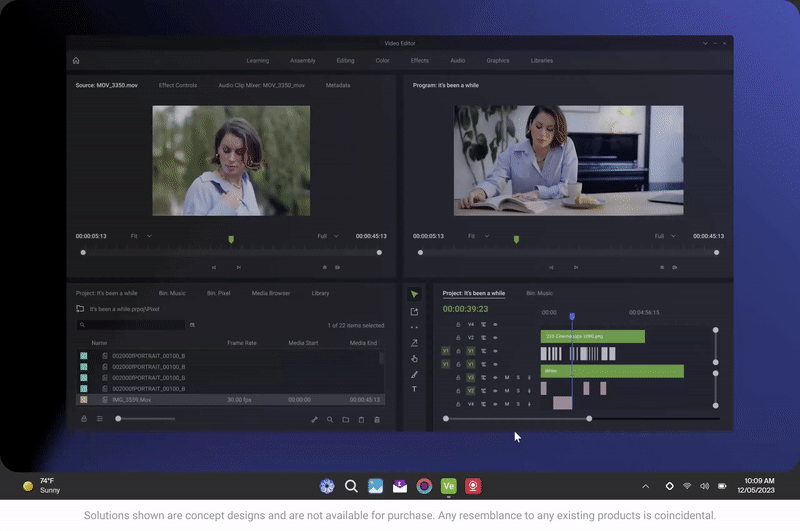The height and width of the screenshot is (531, 800).
Task: Open the Full resolution dropdown in the Program monitor
Action: (x=665, y=236)
